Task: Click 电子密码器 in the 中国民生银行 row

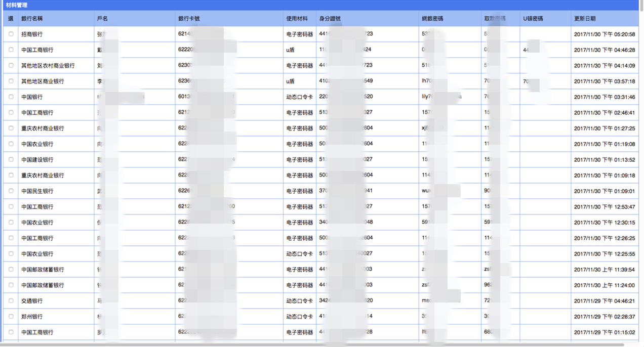Action: pyautogui.click(x=300, y=191)
